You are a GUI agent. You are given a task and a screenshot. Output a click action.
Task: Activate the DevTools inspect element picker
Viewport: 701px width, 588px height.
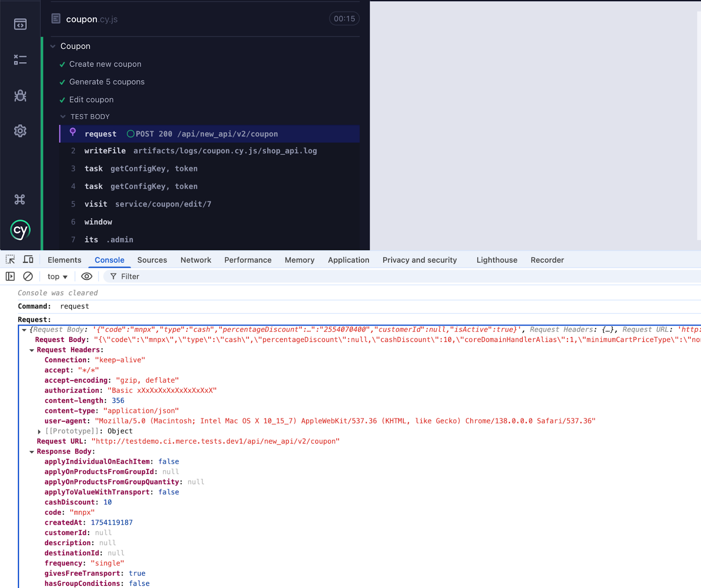10,260
